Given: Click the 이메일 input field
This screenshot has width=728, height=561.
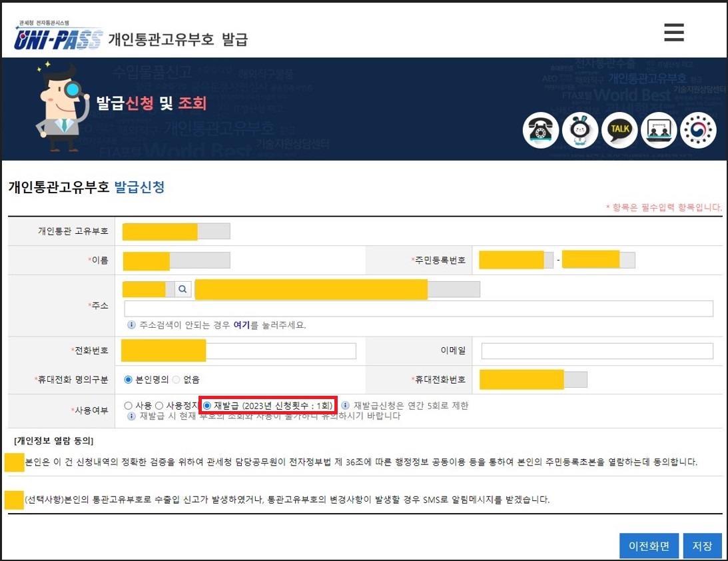Looking at the screenshot, I should pos(597,350).
